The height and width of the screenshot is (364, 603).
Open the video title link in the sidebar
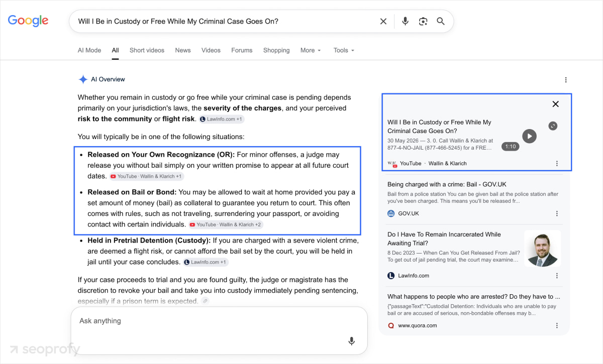[x=439, y=127]
